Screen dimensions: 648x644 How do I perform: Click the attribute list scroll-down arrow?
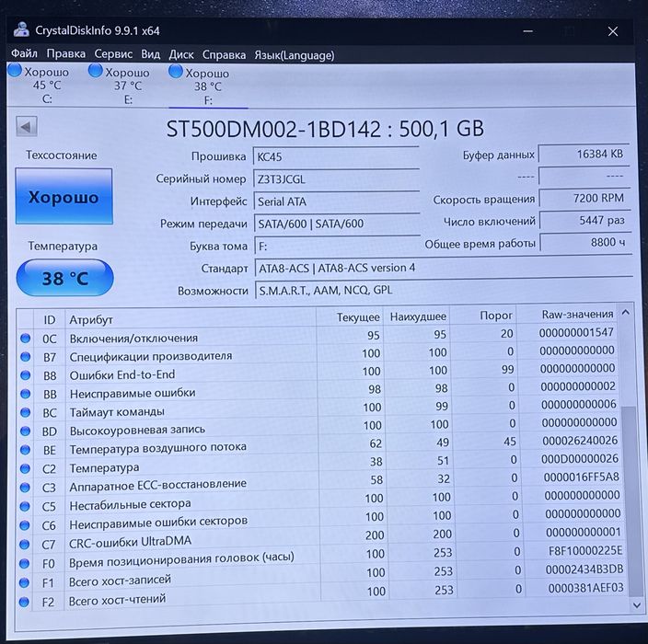[637, 606]
